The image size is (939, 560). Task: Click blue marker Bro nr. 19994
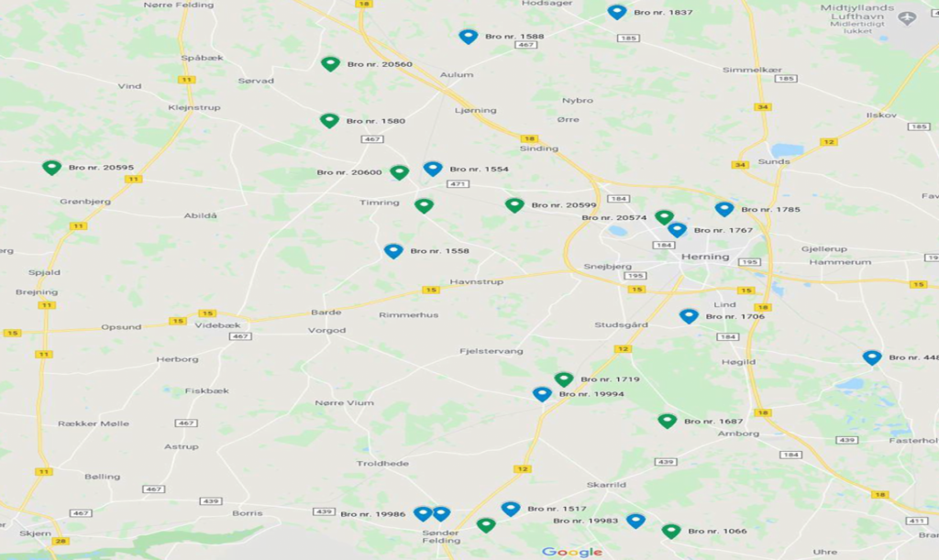543,394
